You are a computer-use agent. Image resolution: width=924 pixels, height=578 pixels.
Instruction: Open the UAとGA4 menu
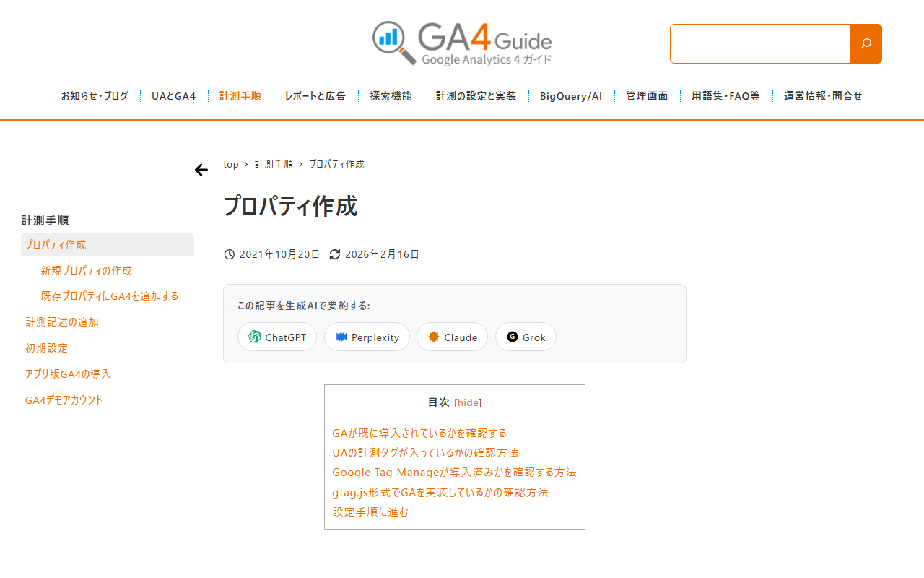click(174, 96)
